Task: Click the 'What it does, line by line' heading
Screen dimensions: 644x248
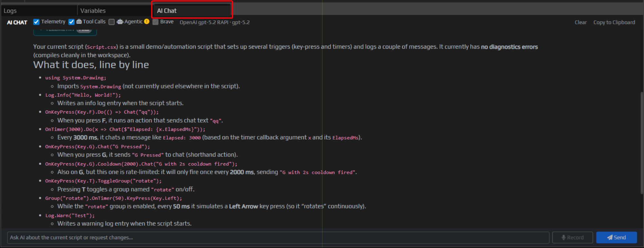Action: coord(91,65)
